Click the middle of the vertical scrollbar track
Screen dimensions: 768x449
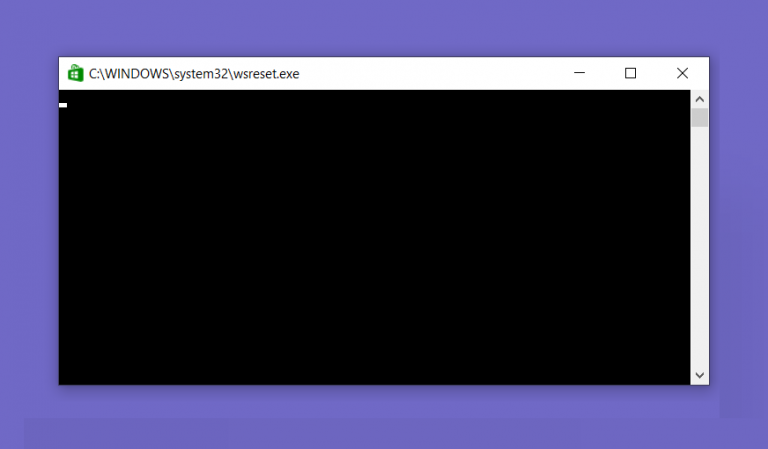coord(699,237)
